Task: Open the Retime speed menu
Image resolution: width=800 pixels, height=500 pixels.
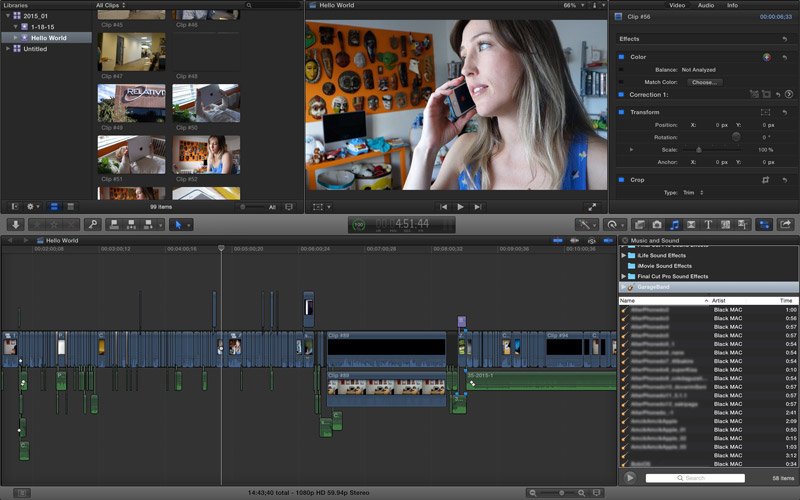Action: click(x=614, y=224)
